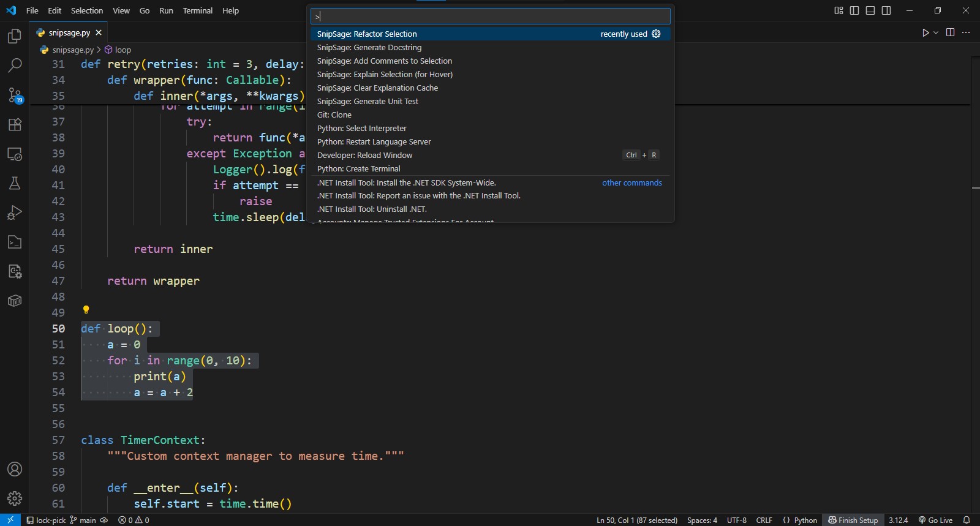Click lock-pick project name in status bar
The height and width of the screenshot is (526, 980).
point(45,520)
